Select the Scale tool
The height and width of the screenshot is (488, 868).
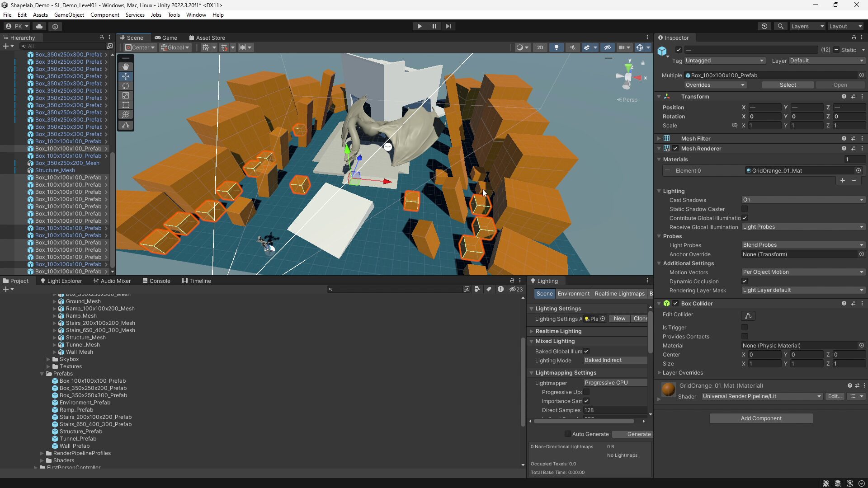(x=126, y=95)
